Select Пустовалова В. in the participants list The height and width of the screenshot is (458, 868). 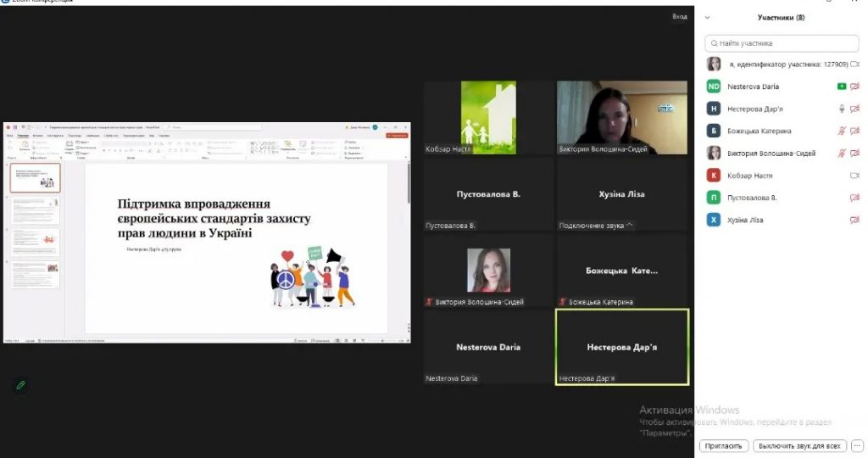point(752,198)
